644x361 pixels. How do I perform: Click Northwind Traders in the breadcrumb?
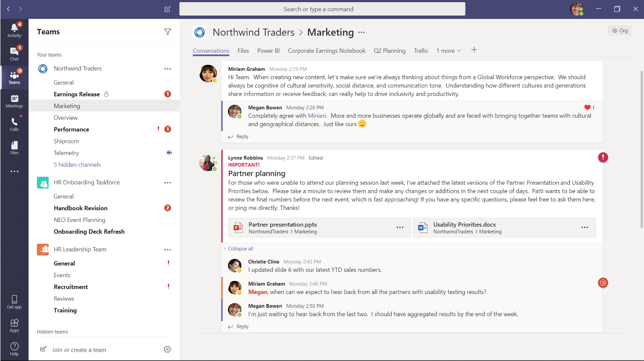click(253, 32)
